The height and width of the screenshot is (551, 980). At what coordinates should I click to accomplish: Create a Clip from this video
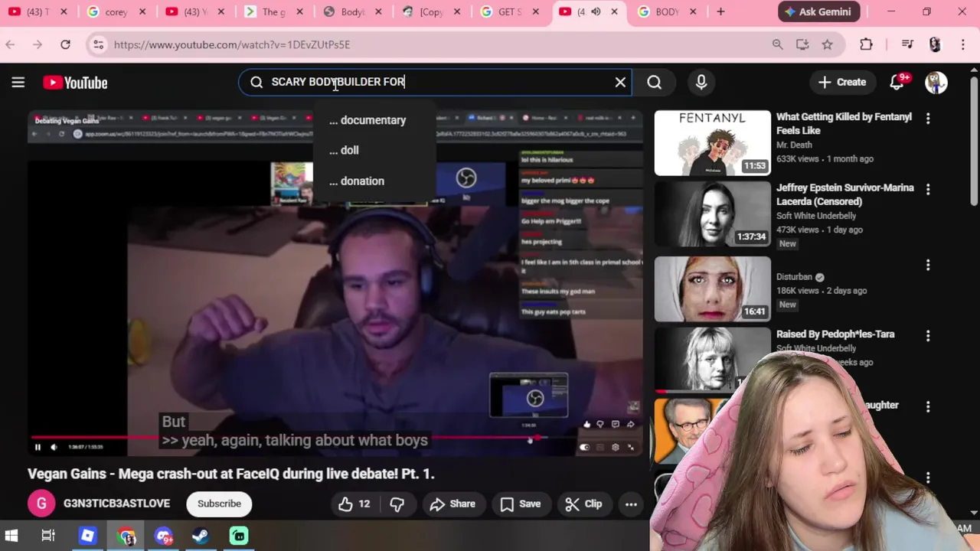583,504
